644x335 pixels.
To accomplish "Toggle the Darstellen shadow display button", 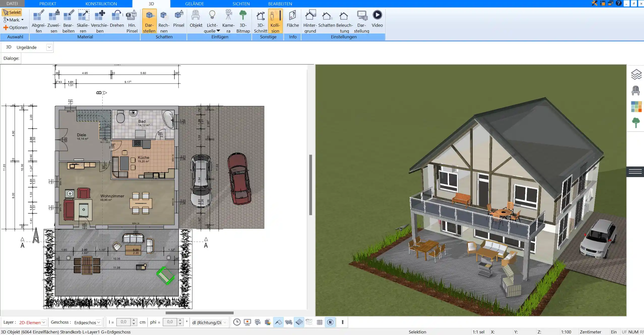I will tap(149, 21).
